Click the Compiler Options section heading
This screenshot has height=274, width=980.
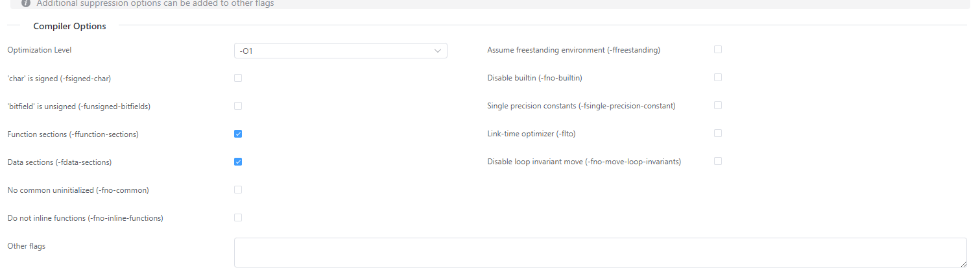pos(69,27)
